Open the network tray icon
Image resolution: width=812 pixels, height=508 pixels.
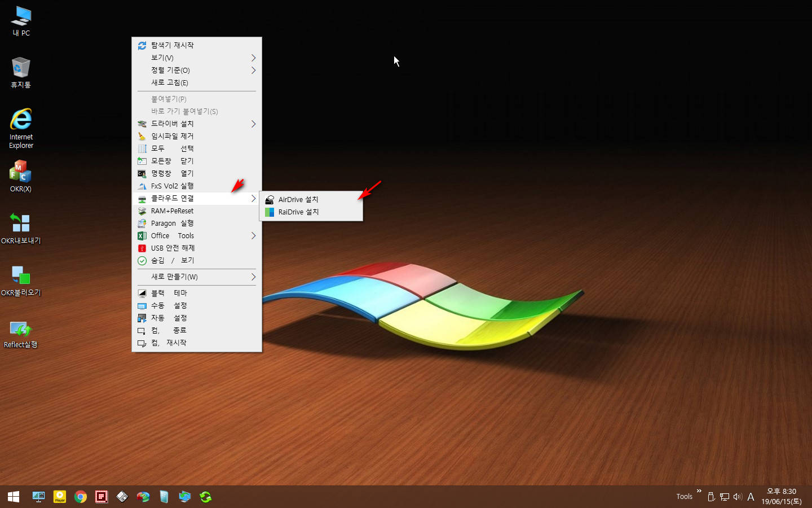click(x=725, y=497)
